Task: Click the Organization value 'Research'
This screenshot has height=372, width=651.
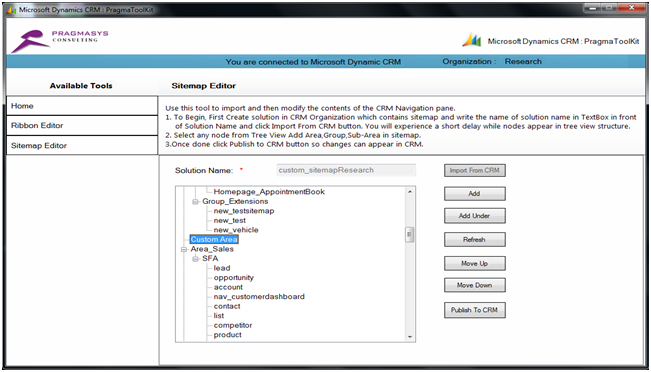Action: pos(523,61)
